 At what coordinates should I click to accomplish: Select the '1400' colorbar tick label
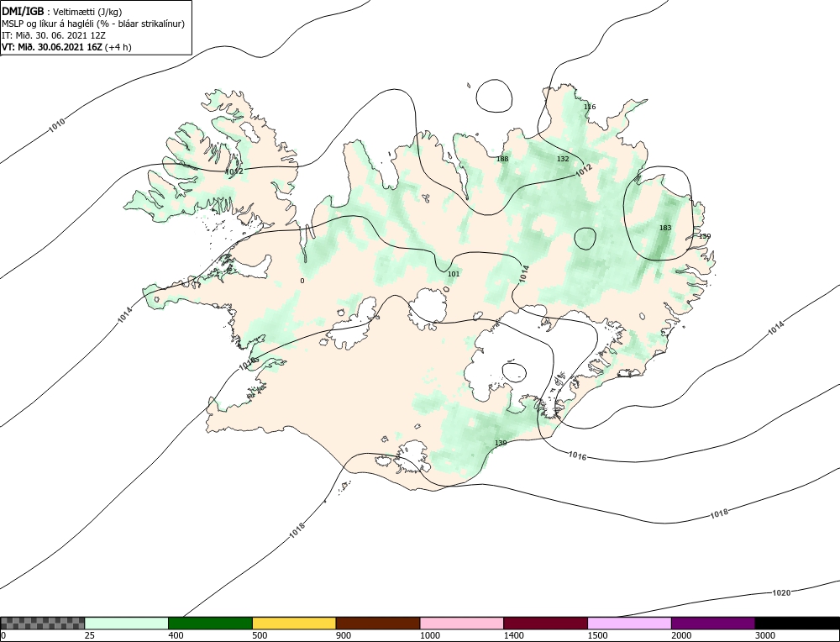point(513,635)
